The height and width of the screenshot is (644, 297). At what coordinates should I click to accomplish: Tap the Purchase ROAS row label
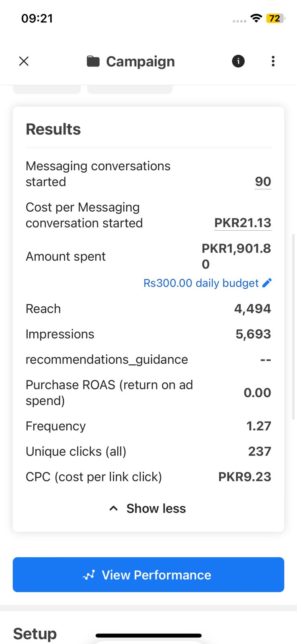coord(109,392)
